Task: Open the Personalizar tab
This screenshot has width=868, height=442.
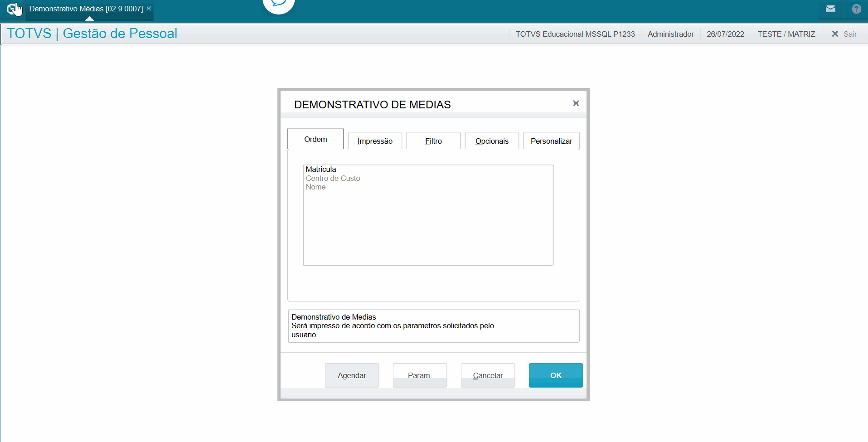Action: 551,141
